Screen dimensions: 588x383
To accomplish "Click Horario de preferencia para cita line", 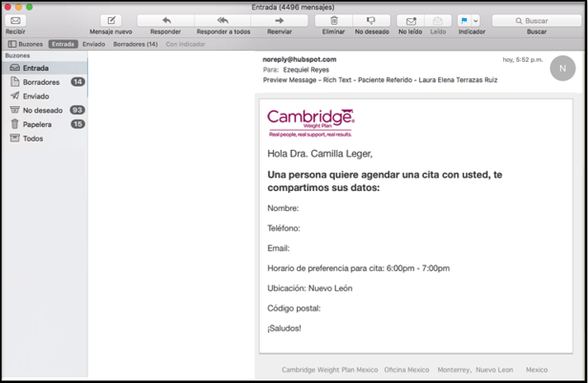I will click(358, 268).
